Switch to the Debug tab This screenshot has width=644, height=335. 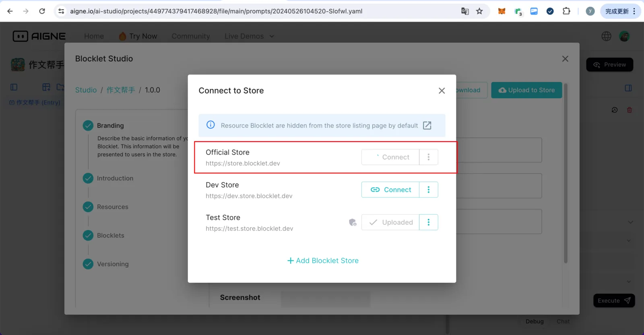[x=535, y=321]
